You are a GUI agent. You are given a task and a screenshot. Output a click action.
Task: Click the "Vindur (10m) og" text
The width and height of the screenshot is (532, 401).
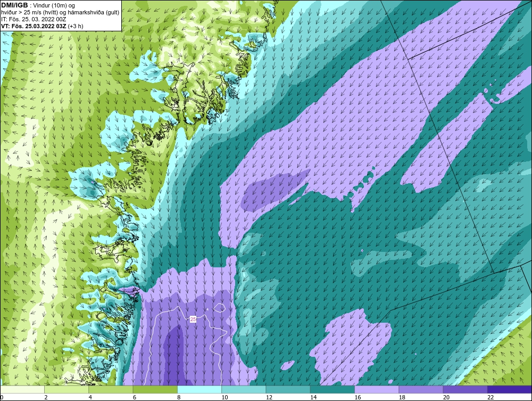(x=54, y=6)
